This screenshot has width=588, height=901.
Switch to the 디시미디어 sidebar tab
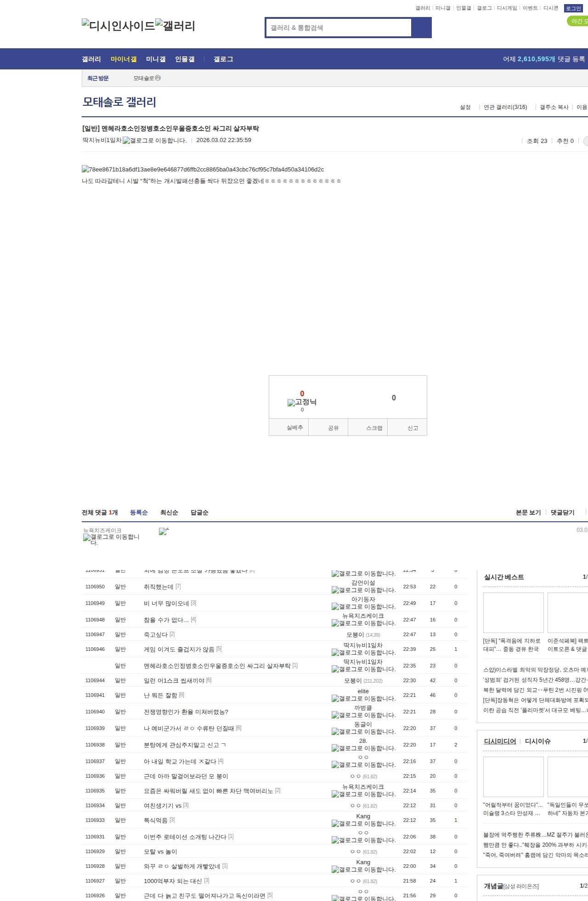(500, 741)
